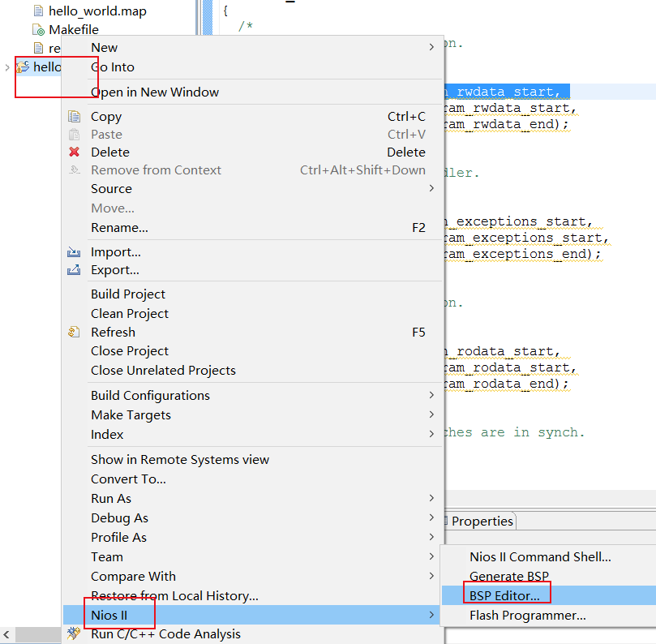Select Run C/C++ Code Analysis
This screenshot has height=644, width=656.
coord(253,634)
